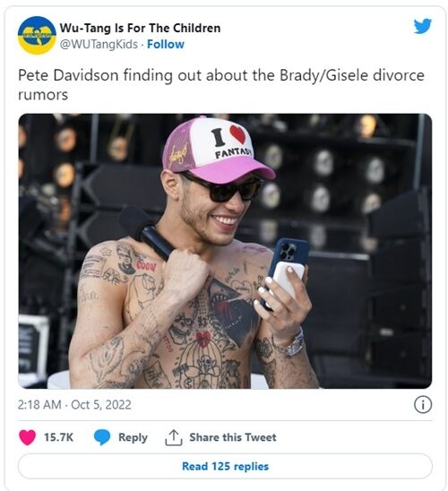Click the pink cap in the photo
This screenshot has width=448, height=491.
(216, 150)
